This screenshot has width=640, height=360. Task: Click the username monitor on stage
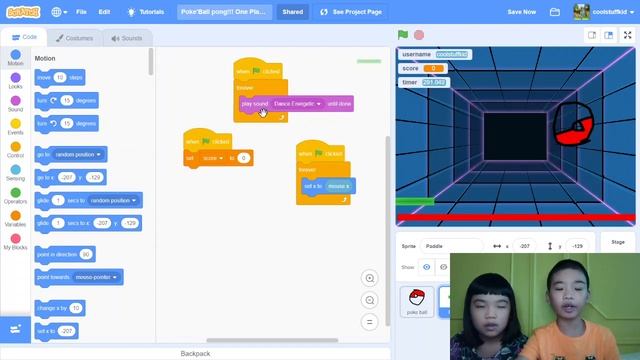pos(435,54)
